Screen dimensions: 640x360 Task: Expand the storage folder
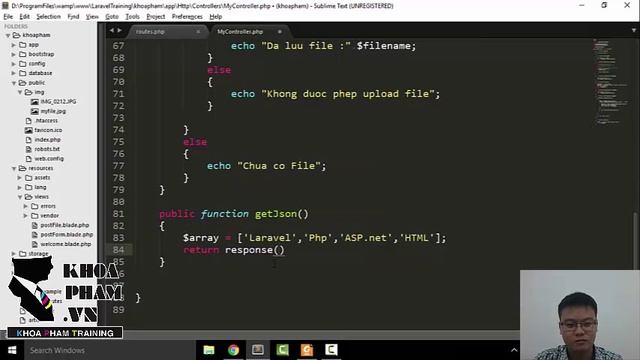coord(14,253)
